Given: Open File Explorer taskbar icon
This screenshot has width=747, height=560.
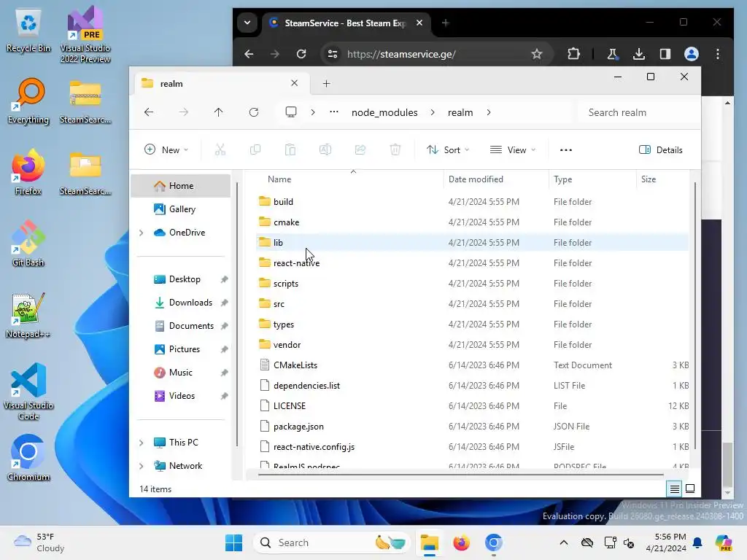Looking at the screenshot, I should coord(429,542).
